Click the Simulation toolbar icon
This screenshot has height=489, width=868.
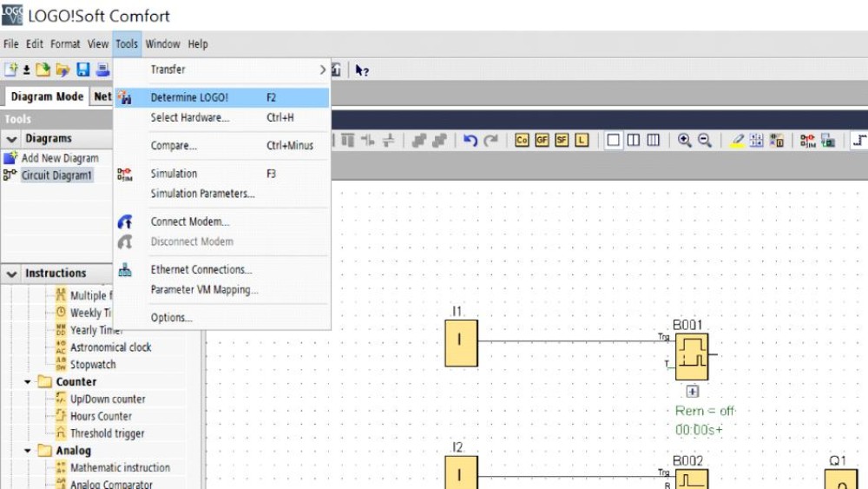pos(807,140)
